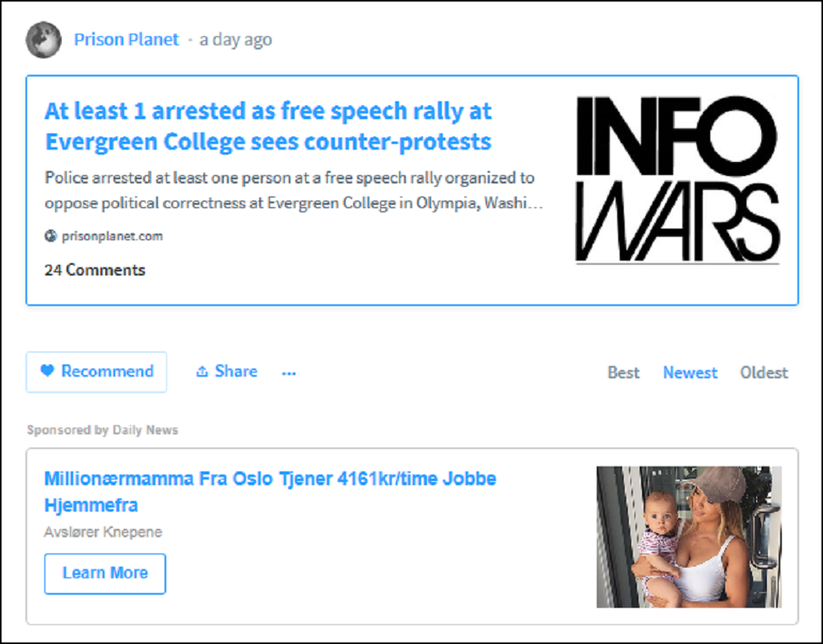Image resolution: width=823 pixels, height=644 pixels.
Task: Sort comments by Newest
Action: (690, 373)
